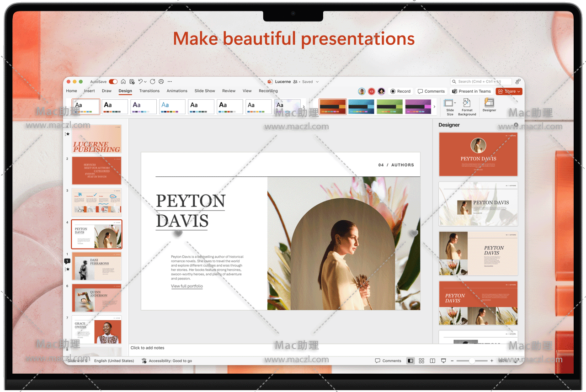Click the PowerPoint file icon beside Lucerne
The image size is (586, 392).
(270, 82)
